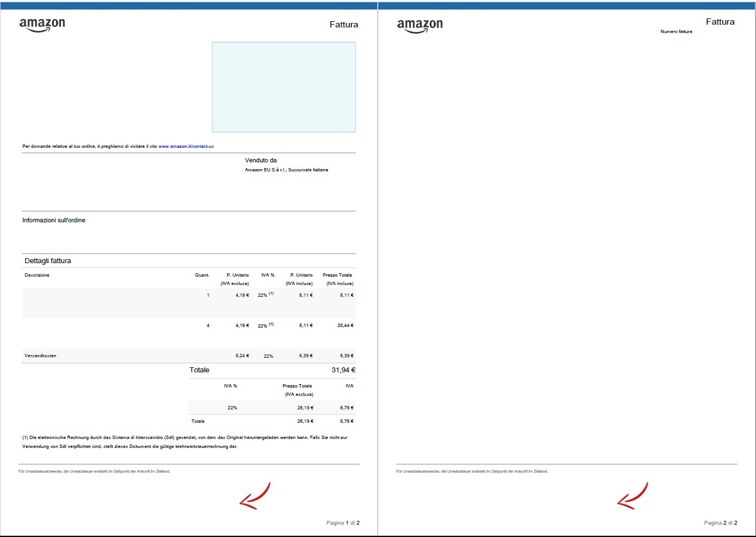
Task: Click page 1 footer text 'Für Umsatzsteuerzwecke'
Action: [94, 471]
